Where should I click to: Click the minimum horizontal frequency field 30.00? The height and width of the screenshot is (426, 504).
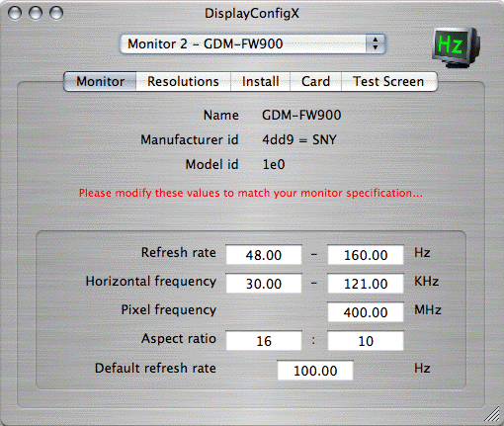[x=264, y=284]
